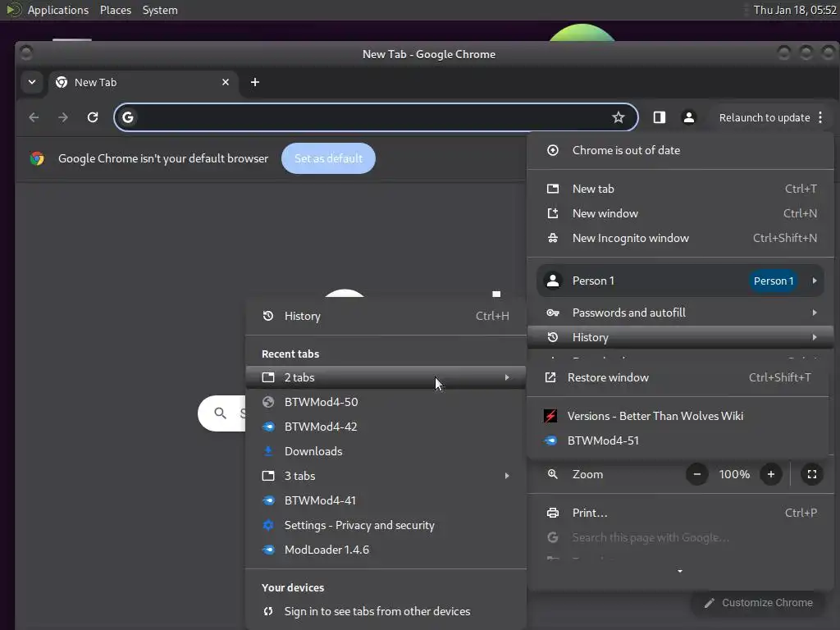
Task: Click the Recent tabs heading
Action: [290, 354]
